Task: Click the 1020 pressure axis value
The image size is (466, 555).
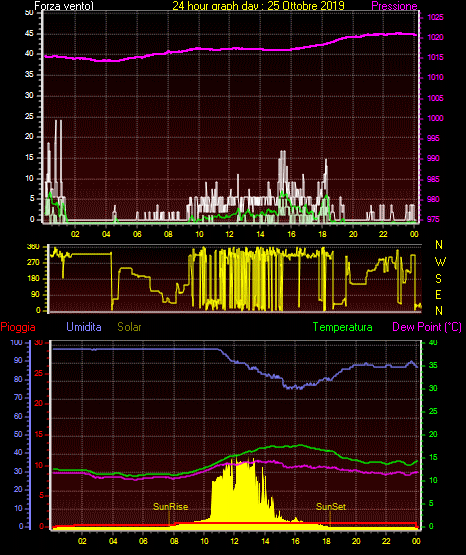Action: 435,37
